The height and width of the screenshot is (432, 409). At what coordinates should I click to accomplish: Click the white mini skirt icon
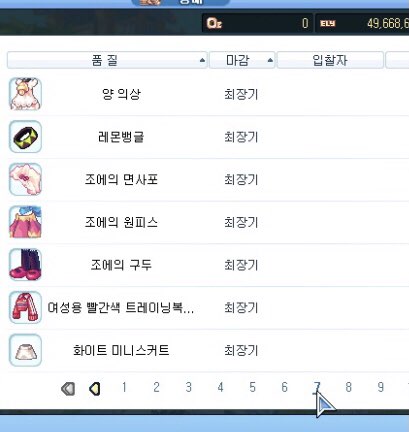[x=25, y=350]
